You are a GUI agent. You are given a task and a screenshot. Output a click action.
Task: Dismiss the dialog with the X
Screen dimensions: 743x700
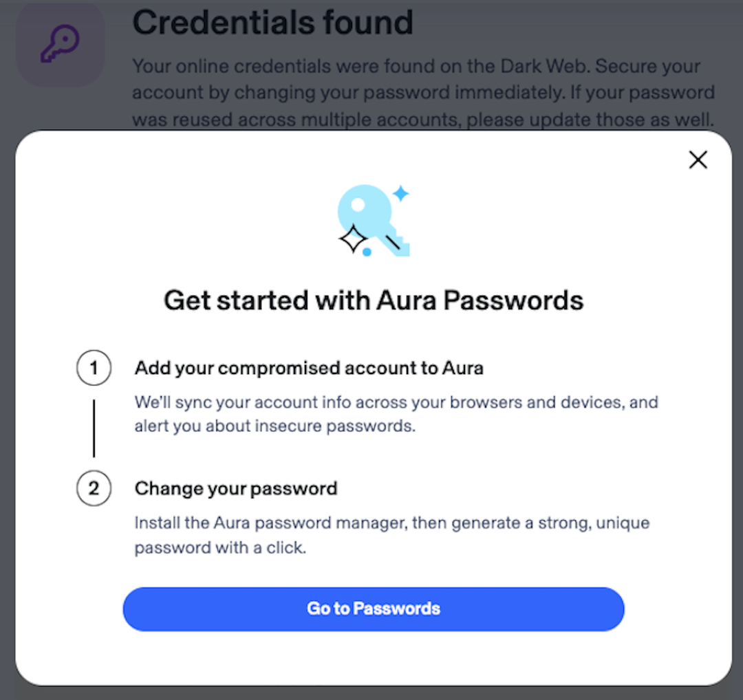coord(698,160)
